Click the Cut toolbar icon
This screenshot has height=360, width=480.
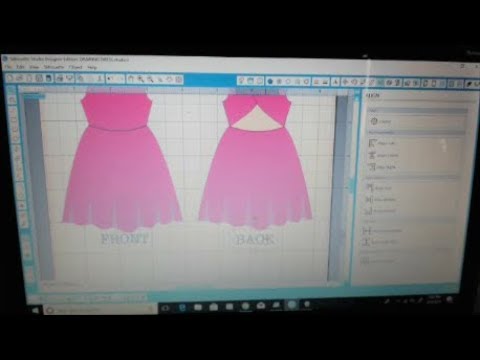[x=99, y=79]
